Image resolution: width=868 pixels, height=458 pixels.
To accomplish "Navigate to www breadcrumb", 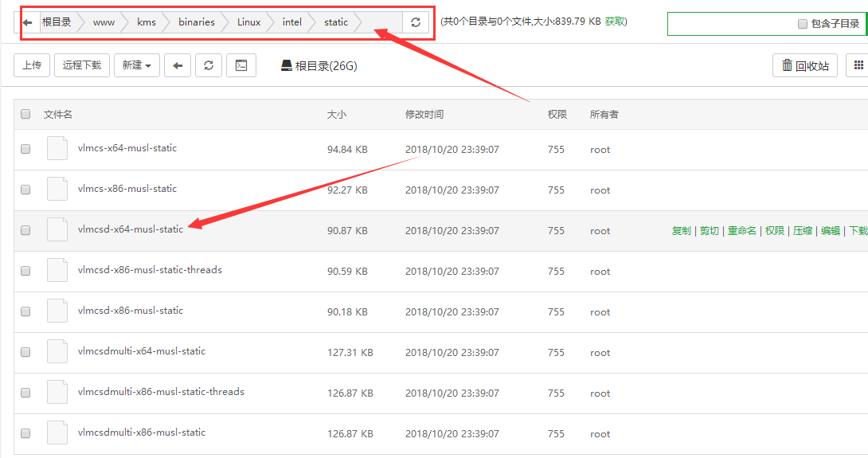I will [x=104, y=22].
